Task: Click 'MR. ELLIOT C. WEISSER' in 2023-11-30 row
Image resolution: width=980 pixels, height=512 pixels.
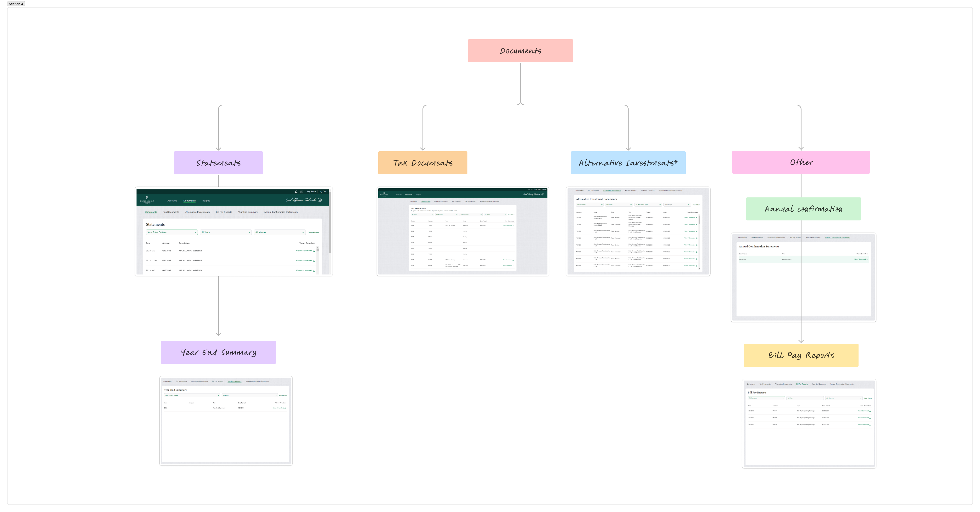Action: (x=190, y=261)
